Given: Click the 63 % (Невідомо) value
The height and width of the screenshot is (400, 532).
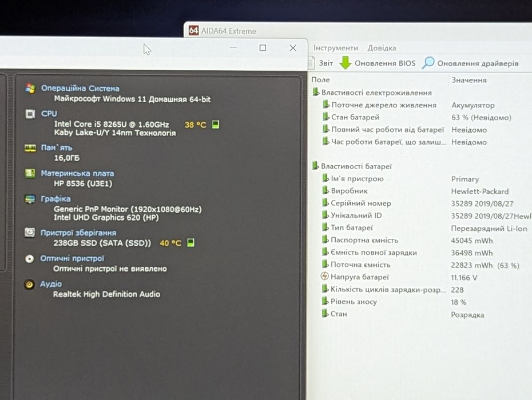Looking at the screenshot, I should tap(481, 118).
